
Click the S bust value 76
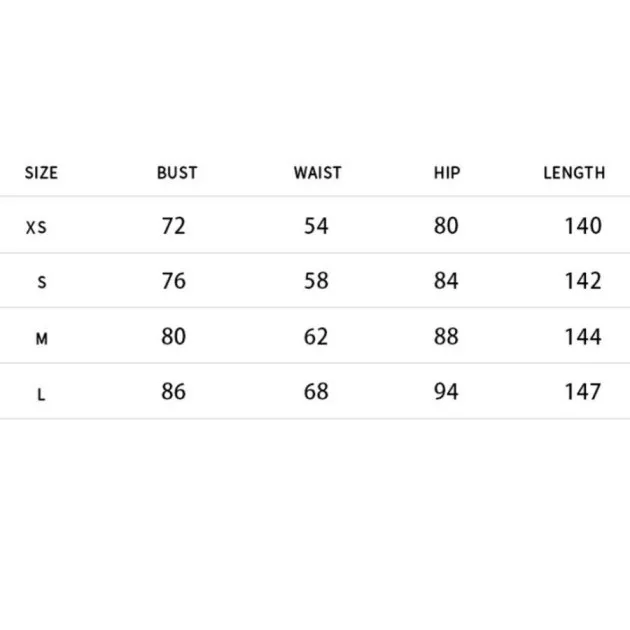(x=174, y=280)
